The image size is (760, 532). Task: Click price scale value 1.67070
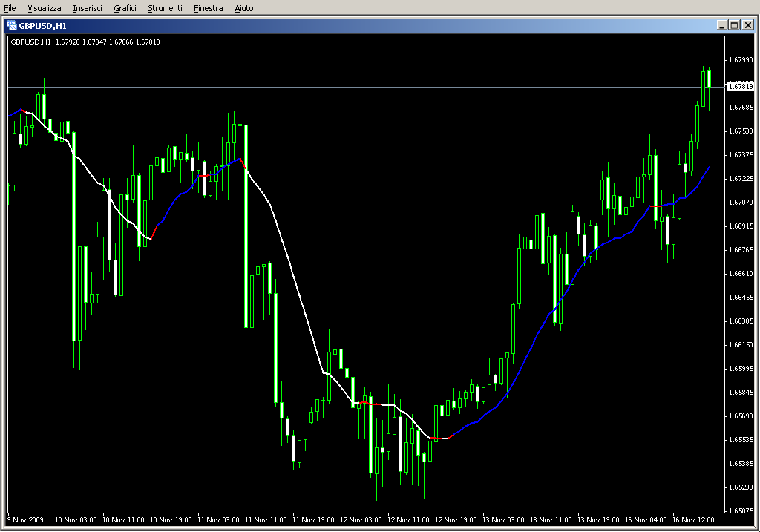click(741, 203)
